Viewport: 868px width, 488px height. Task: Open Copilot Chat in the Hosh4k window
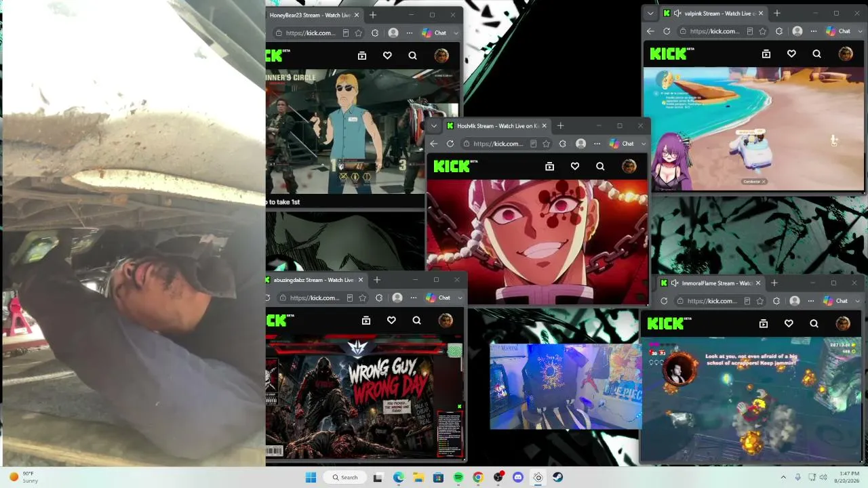click(x=622, y=144)
